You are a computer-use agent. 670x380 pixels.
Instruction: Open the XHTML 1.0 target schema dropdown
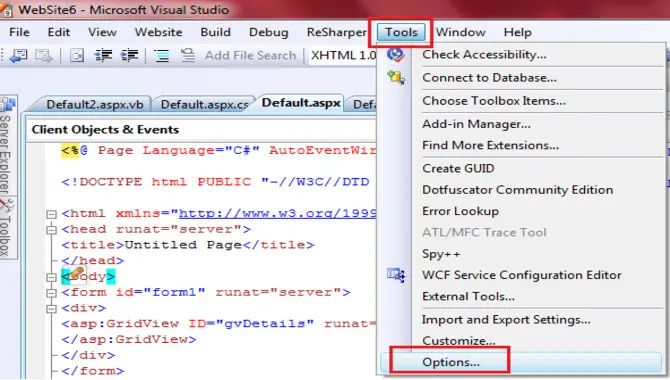343,56
